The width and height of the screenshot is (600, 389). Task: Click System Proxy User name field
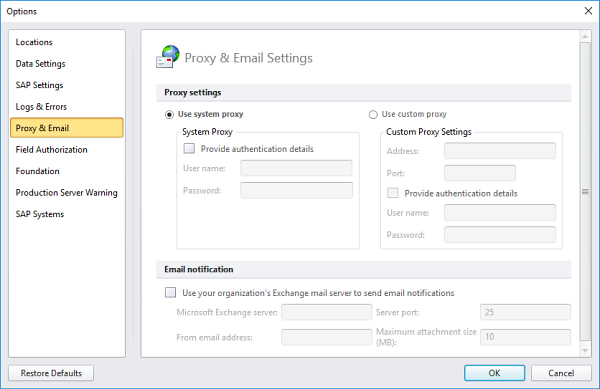(x=296, y=168)
